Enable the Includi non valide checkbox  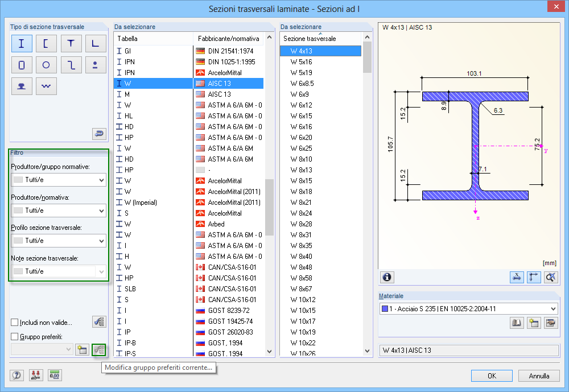tap(15, 323)
